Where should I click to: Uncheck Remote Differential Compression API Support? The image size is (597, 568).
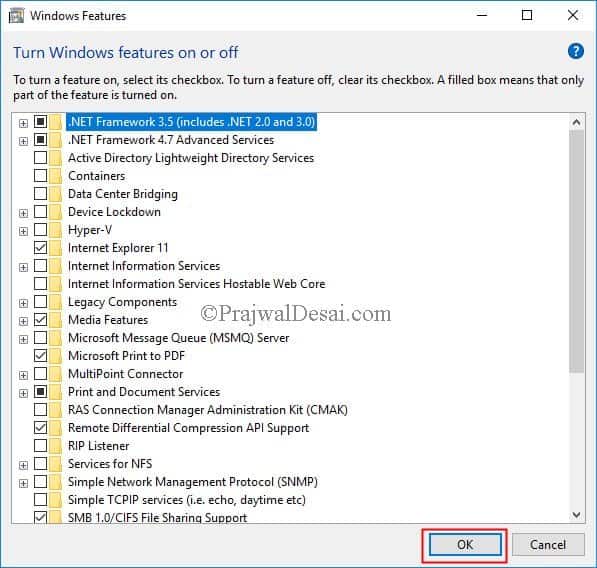pos(40,428)
